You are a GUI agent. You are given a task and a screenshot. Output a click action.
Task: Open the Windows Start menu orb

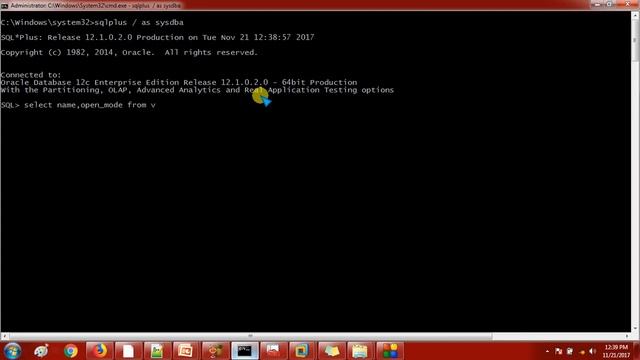pos(12,351)
